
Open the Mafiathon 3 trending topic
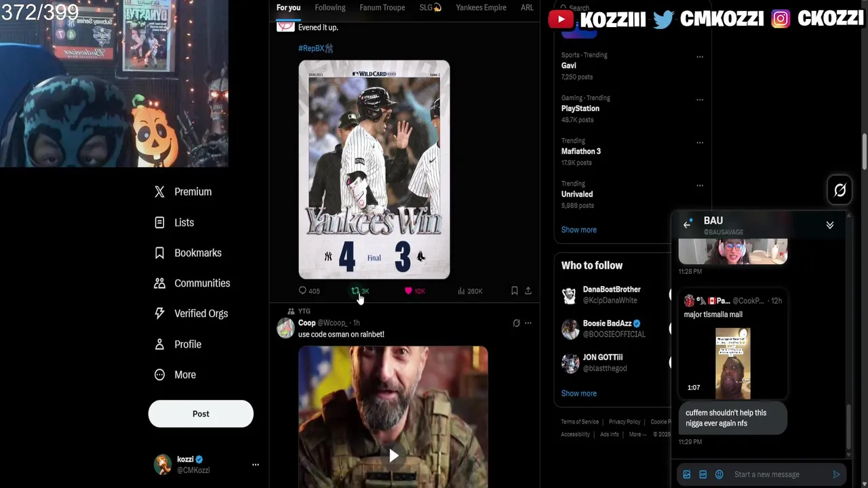[x=580, y=151]
